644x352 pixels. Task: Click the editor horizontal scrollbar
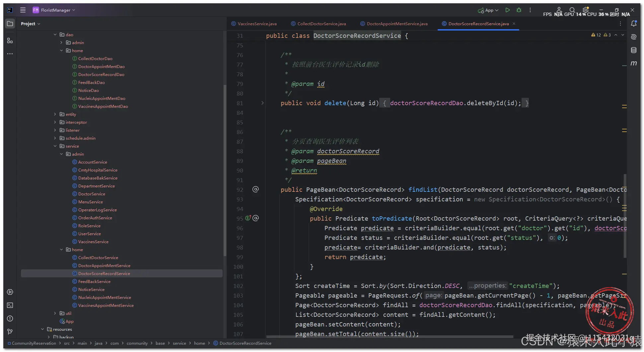pos(390,336)
